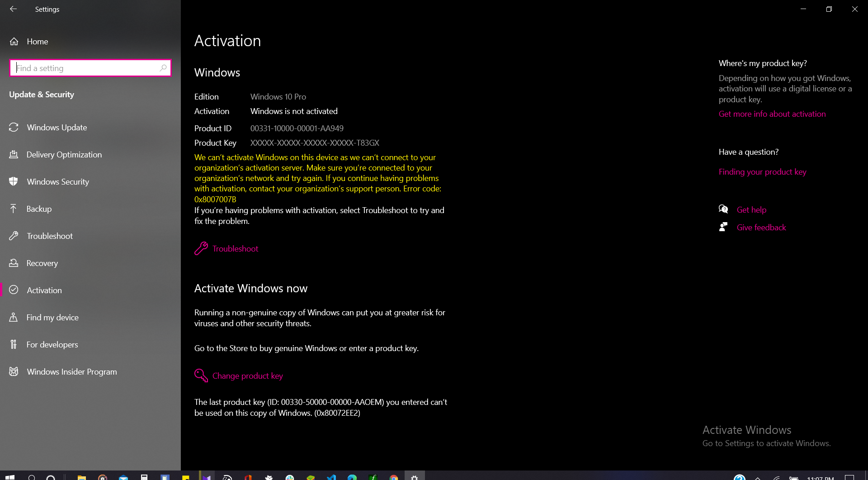
Task: Launch Visual Studio Code from taskbar
Action: [x=331, y=477]
